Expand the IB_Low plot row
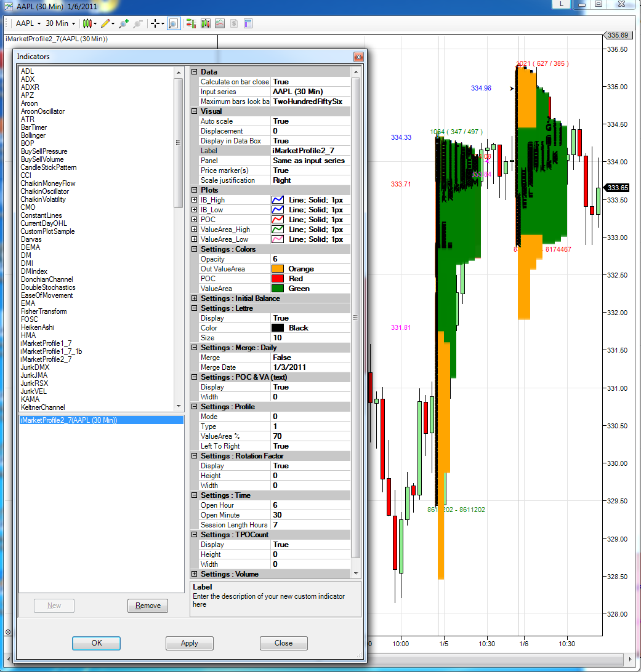 tap(194, 210)
